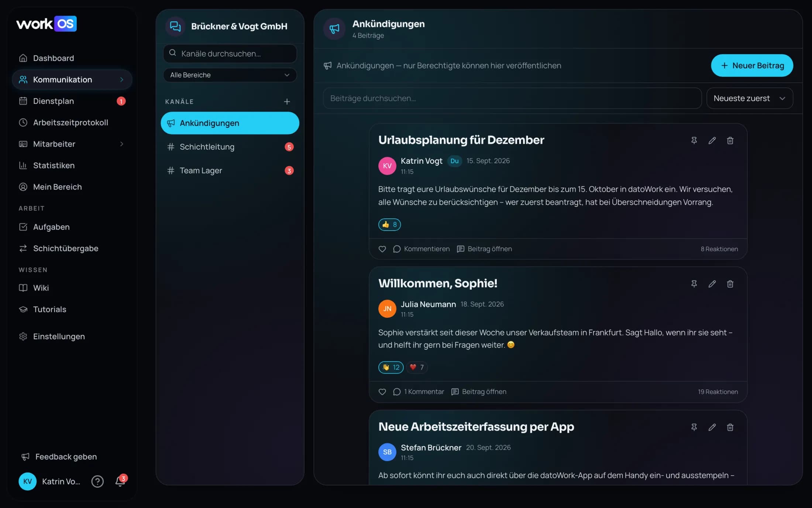Open Dashboard in the sidebar
This screenshot has height=508, width=812.
pyautogui.click(x=72, y=58)
